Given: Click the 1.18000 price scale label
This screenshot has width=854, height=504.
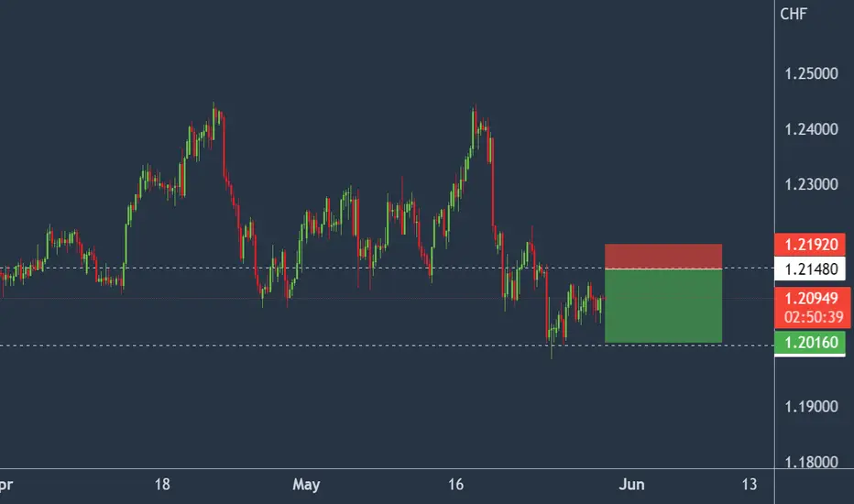Looking at the screenshot, I should [811, 462].
